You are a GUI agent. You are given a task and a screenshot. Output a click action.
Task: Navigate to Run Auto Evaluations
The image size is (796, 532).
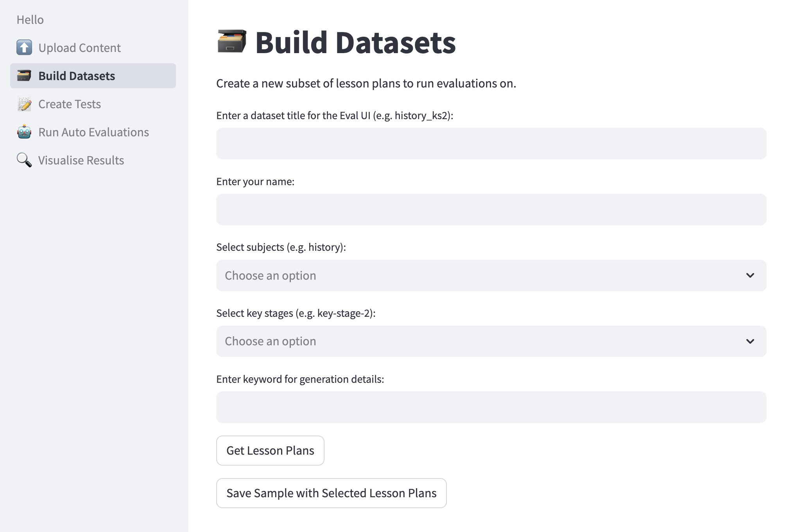[94, 132]
